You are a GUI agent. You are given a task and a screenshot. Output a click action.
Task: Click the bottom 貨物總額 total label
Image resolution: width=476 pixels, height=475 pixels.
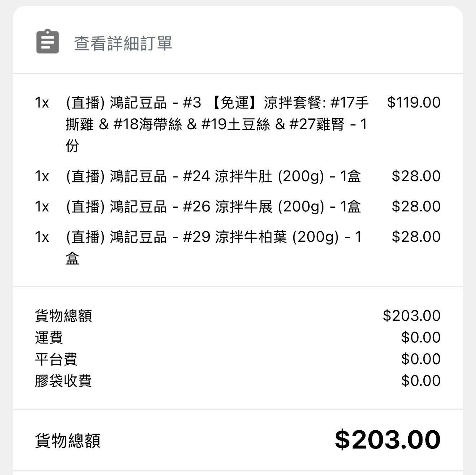click(x=68, y=441)
